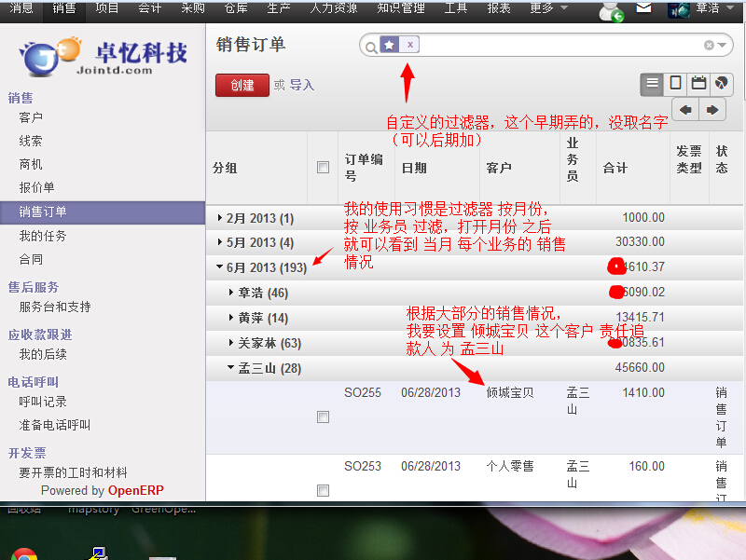
Task: Open the graph view pie icon
Action: click(721, 84)
